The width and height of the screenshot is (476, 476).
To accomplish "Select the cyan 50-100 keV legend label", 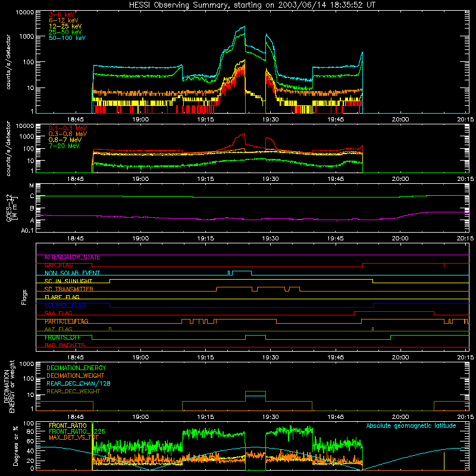I will pos(67,38).
